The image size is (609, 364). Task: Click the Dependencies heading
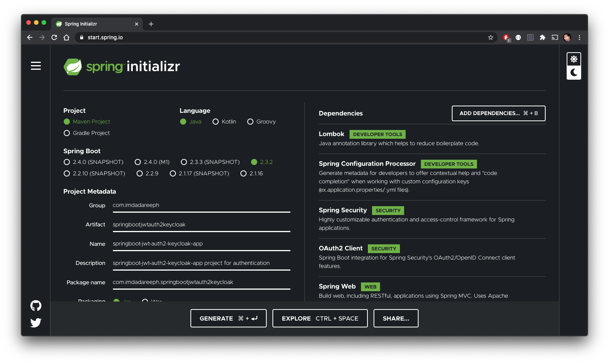341,114
